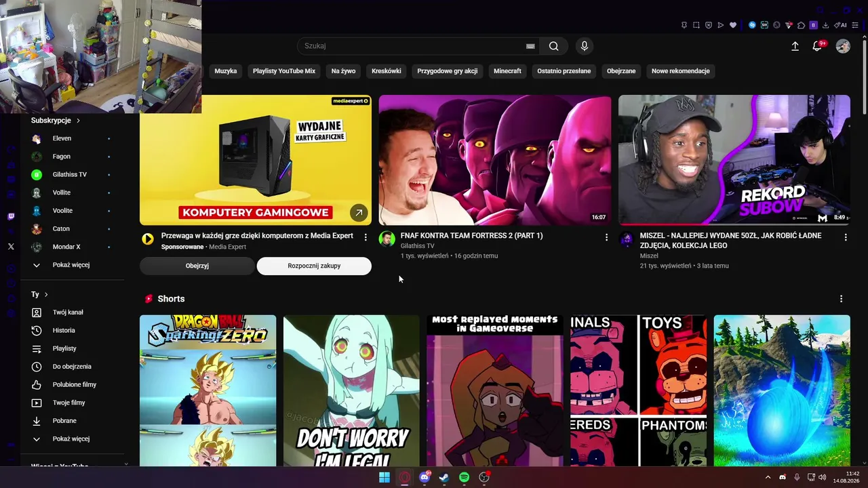Open YouTube notifications bell
The height and width of the screenshot is (488, 868).
click(817, 46)
